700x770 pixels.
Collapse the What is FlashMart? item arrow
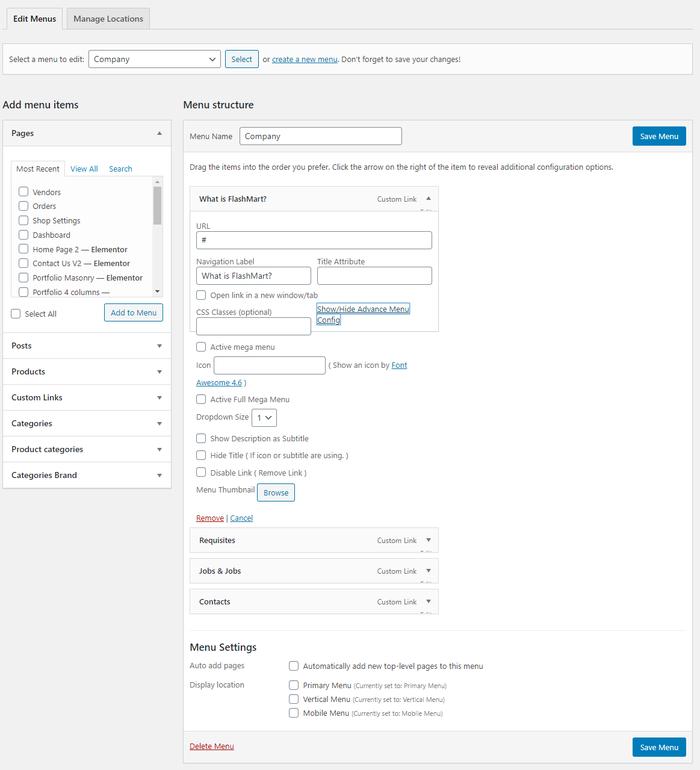(429, 198)
